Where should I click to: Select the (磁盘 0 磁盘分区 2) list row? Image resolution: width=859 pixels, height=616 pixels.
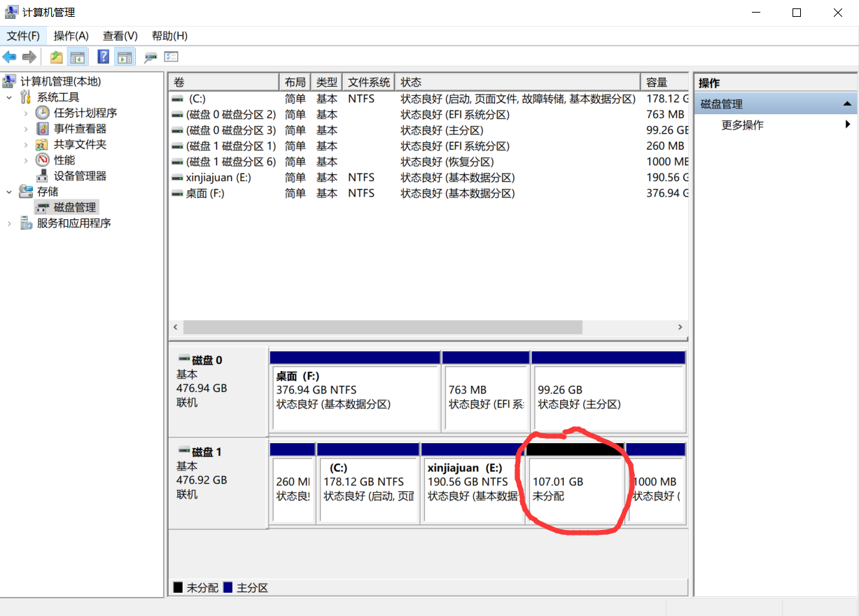[x=428, y=115]
